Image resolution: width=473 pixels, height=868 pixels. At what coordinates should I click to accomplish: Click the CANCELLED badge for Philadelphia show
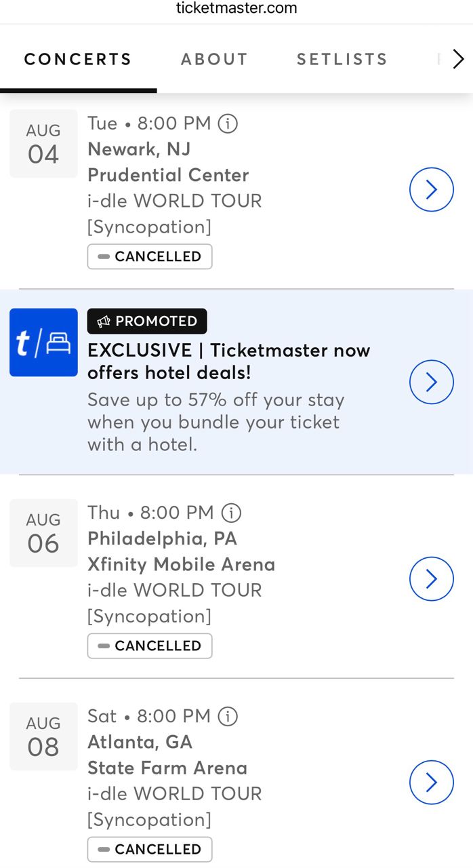[x=150, y=646]
